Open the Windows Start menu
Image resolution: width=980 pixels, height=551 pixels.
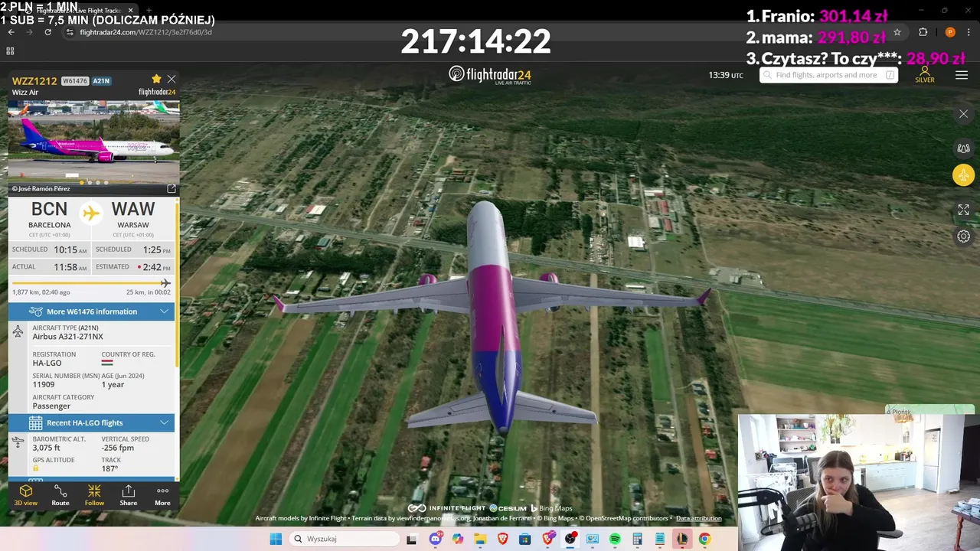point(276,539)
